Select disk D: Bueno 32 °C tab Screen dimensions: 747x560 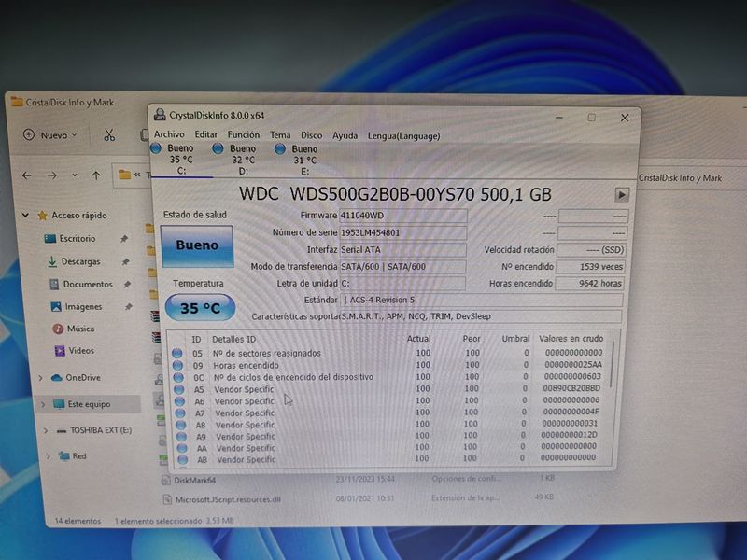pyautogui.click(x=243, y=160)
